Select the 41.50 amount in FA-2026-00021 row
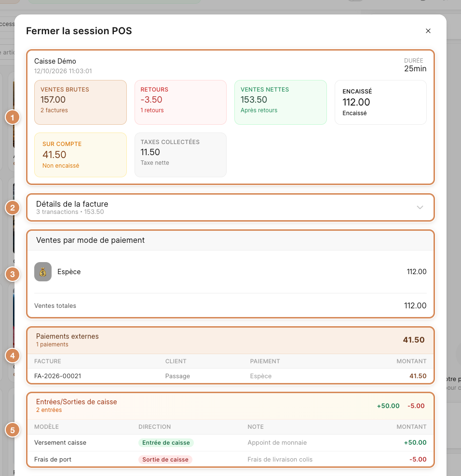Screen dimensions: 461x476 click(x=418, y=376)
